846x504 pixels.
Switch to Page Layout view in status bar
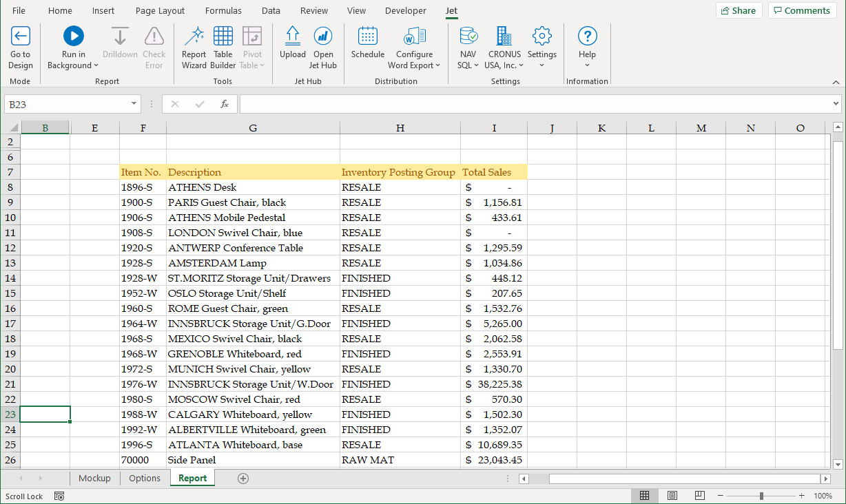tap(672, 496)
